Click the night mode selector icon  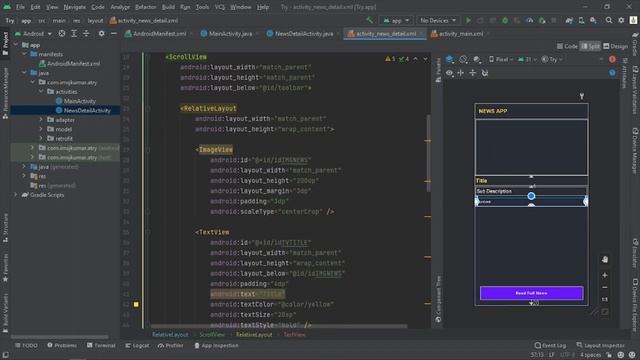coord(477,59)
